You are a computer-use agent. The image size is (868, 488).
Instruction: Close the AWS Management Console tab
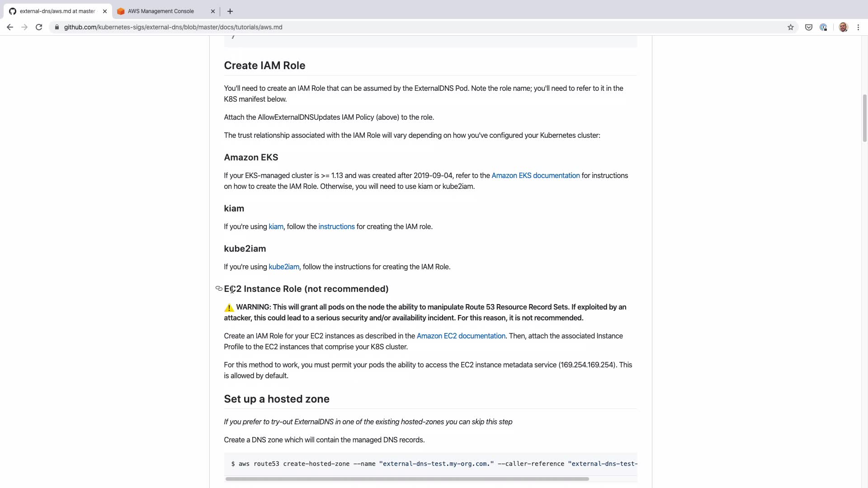coord(213,11)
